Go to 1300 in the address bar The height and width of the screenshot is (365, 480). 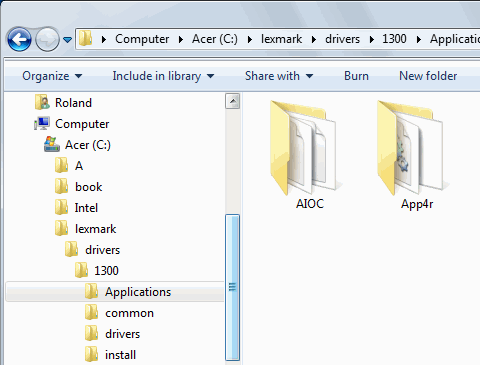[394, 39]
